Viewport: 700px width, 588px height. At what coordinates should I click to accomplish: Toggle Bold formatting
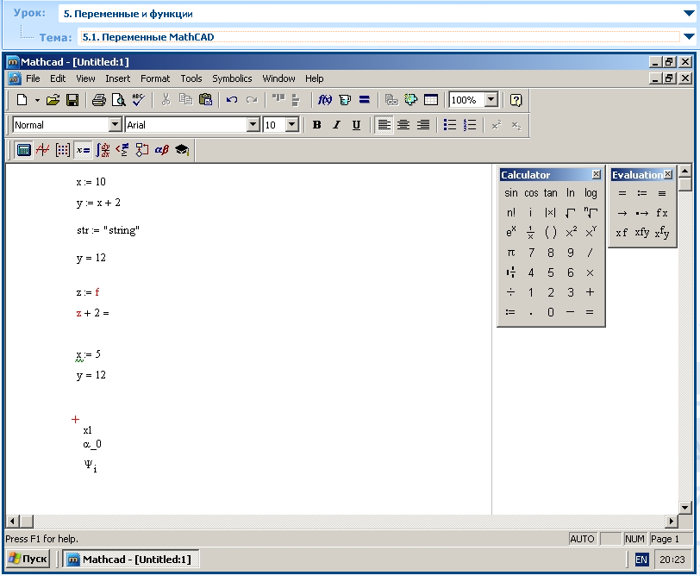tap(317, 125)
